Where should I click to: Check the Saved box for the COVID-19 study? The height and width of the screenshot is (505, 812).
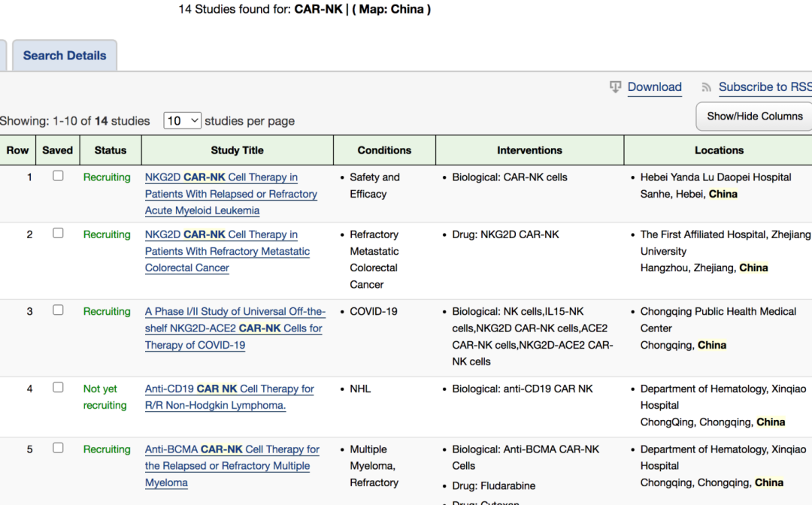58,310
